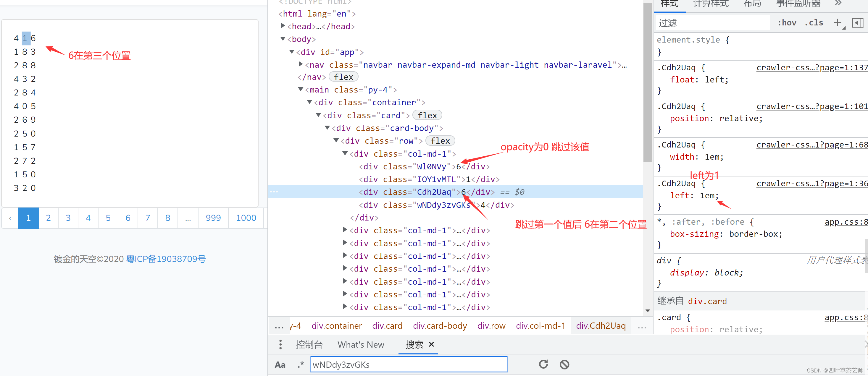Select the div.row breadcrumb
868x376 pixels.
click(491, 325)
